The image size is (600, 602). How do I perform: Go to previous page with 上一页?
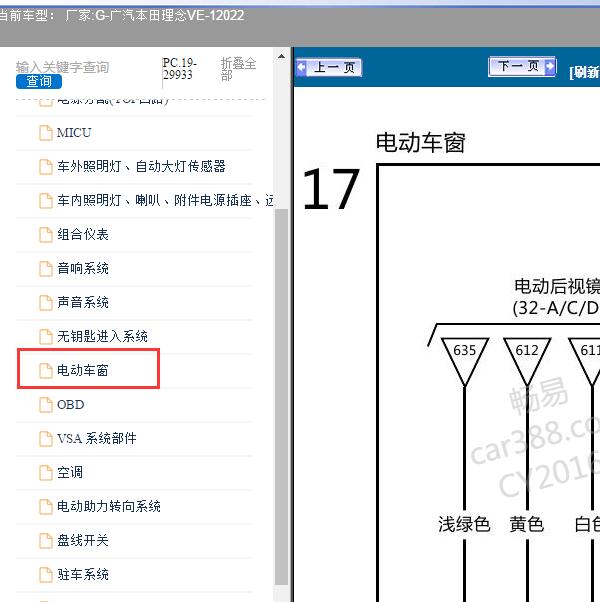click(x=329, y=68)
